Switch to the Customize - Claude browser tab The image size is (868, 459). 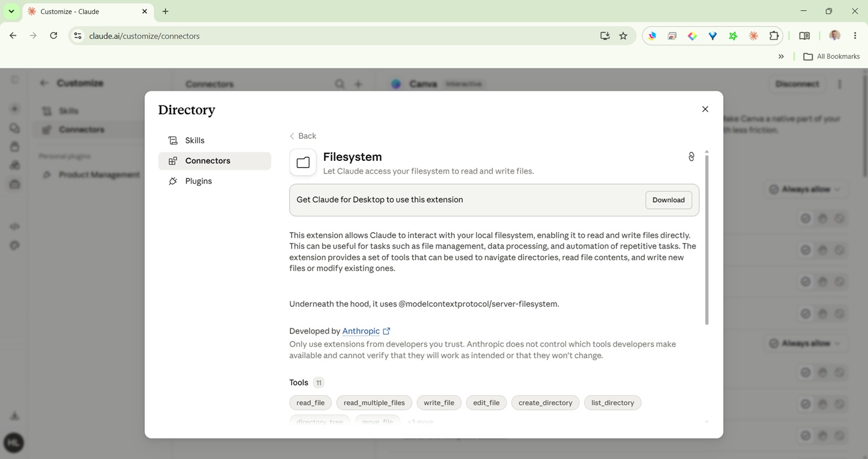pyautogui.click(x=88, y=11)
